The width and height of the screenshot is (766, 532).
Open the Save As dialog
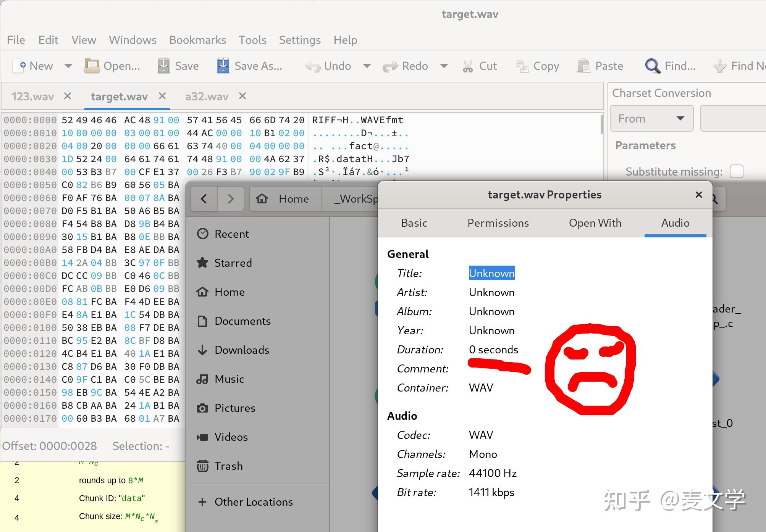click(x=250, y=66)
